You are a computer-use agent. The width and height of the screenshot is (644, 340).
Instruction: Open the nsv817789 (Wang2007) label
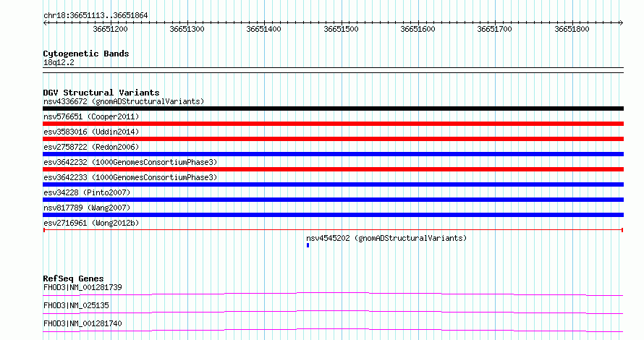pyautogui.click(x=87, y=208)
